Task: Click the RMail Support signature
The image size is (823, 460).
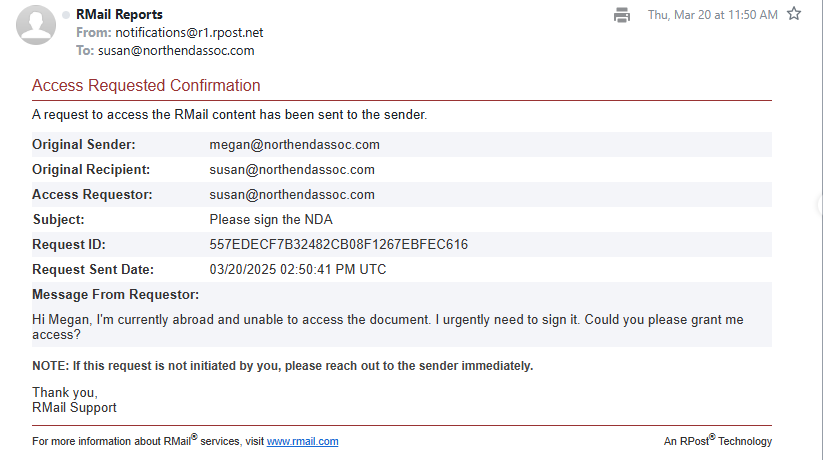Action: (74, 407)
